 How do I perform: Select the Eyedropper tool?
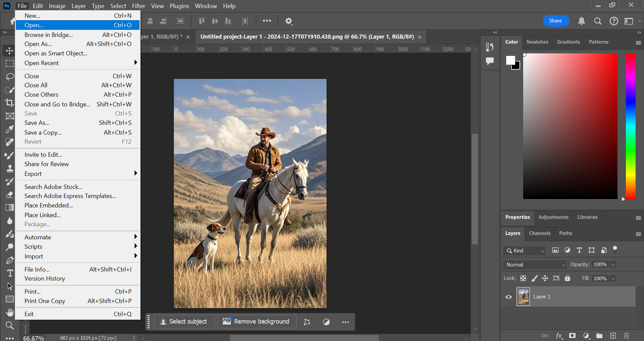(x=10, y=129)
